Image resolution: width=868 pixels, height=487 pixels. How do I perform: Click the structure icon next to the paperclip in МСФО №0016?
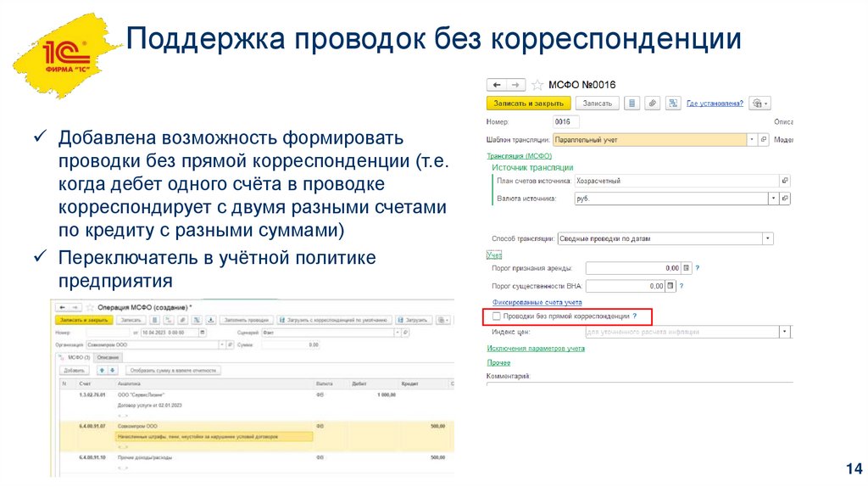coord(672,103)
